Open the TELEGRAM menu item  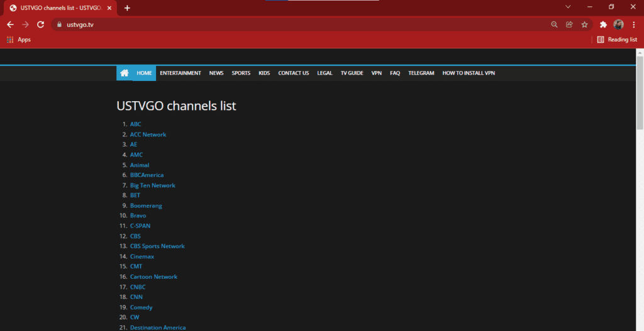(x=421, y=73)
